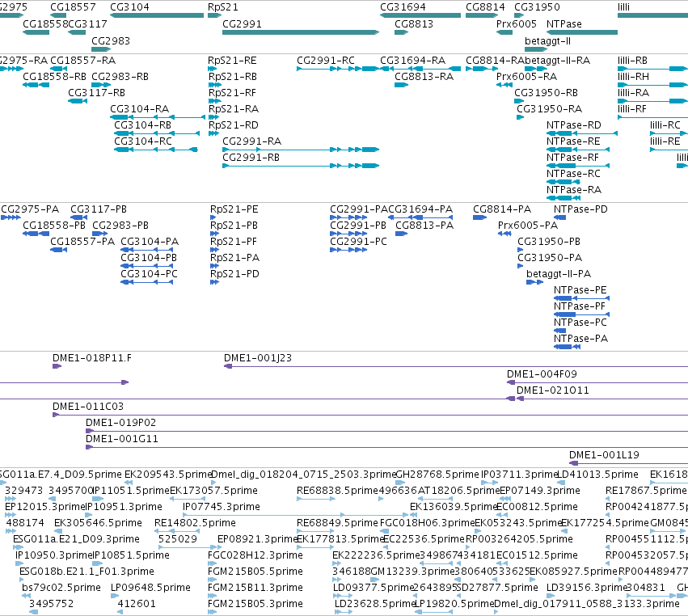Select the betaggt-II gene label

547,40
